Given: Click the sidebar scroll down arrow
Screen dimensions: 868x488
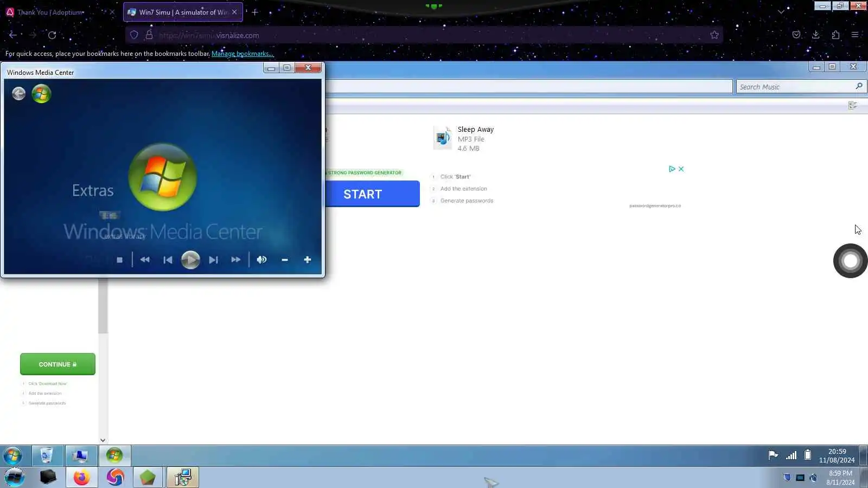Looking at the screenshot, I should tap(103, 440).
